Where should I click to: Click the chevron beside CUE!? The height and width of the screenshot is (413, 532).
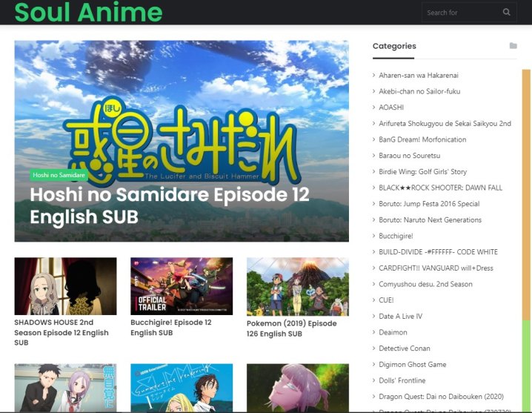pos(373,300)
